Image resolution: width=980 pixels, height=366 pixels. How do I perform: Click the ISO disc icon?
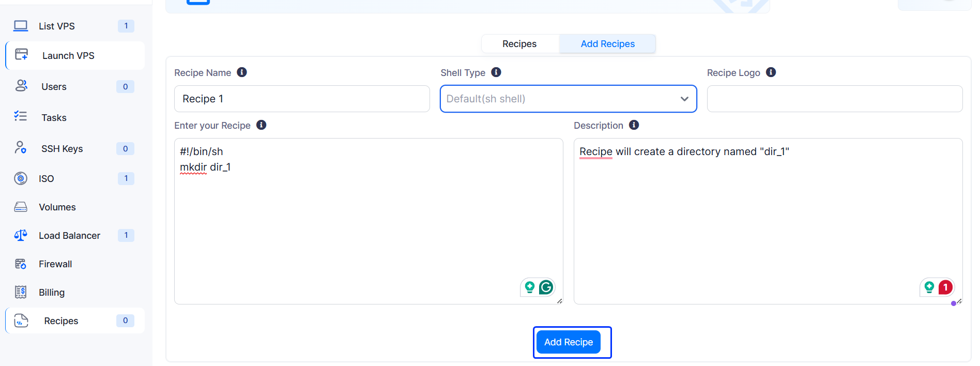(21, 178)
